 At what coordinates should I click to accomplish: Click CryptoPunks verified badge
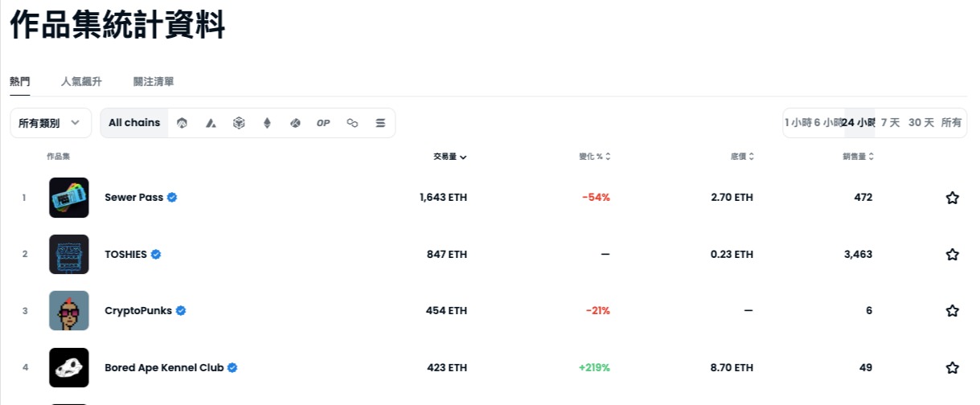tap(181, 311)
